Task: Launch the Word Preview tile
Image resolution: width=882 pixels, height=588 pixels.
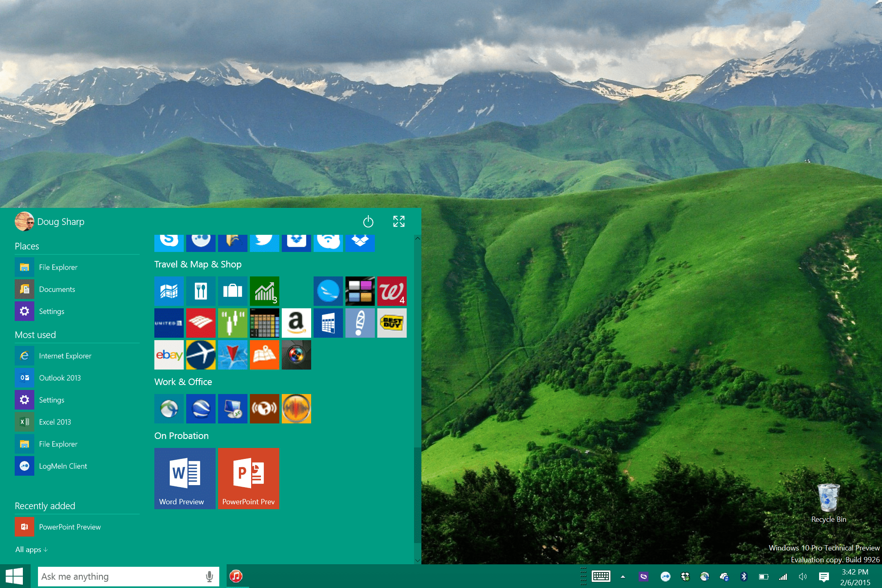Action: [185, 479]
